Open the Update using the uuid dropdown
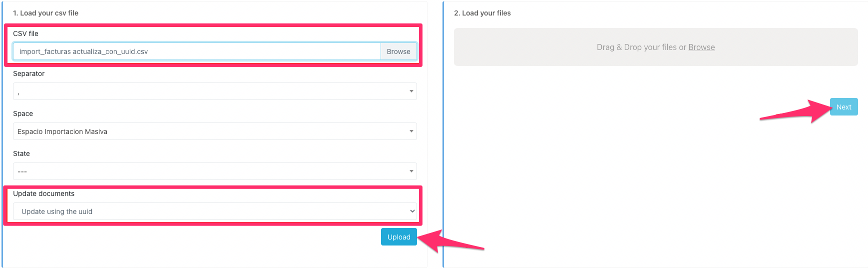868x269 pixels. tap(215, 211)
